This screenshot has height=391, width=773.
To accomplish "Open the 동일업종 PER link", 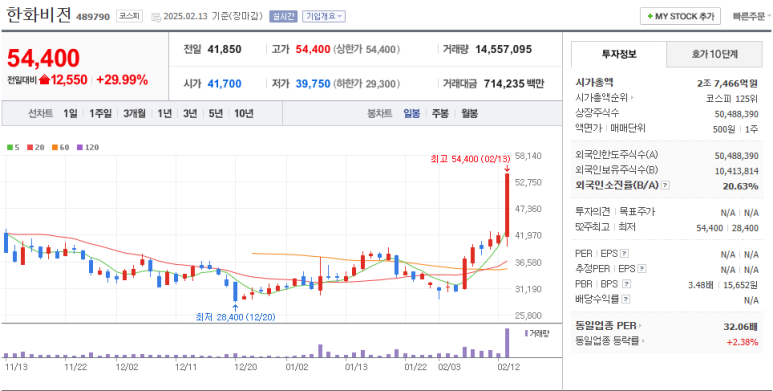I will 609,325.
